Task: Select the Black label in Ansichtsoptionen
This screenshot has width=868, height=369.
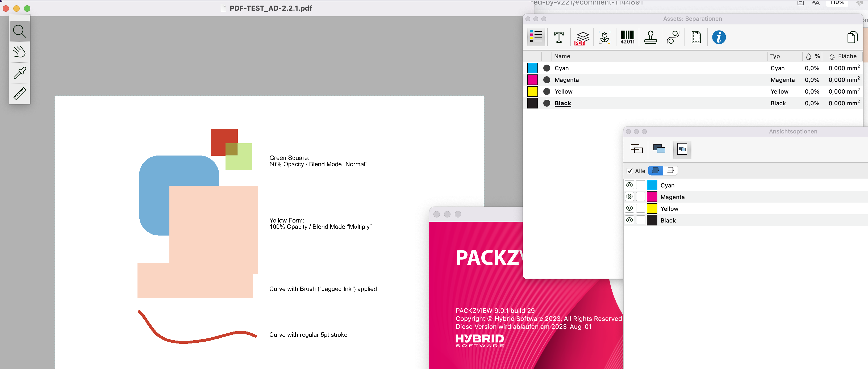Action: tap(668, 220)
